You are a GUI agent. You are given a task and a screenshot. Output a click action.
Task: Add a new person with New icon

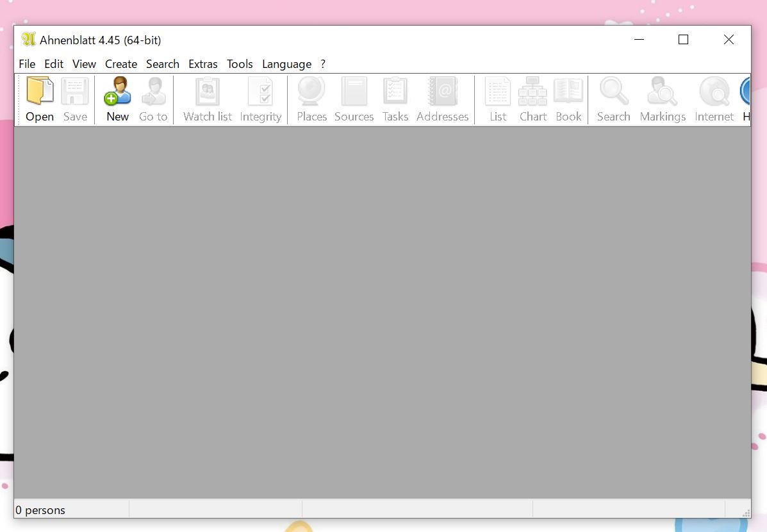[x=117, y=91]
